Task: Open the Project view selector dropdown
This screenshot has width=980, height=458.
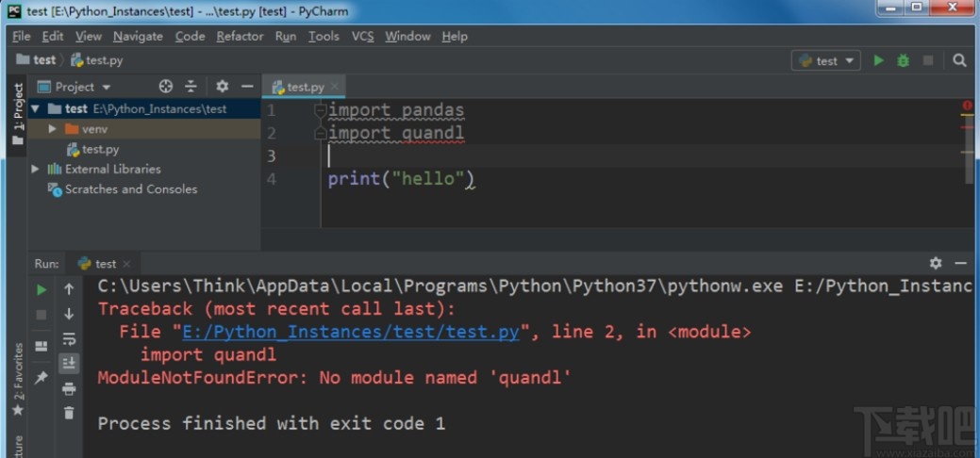Action: [74, 87]
